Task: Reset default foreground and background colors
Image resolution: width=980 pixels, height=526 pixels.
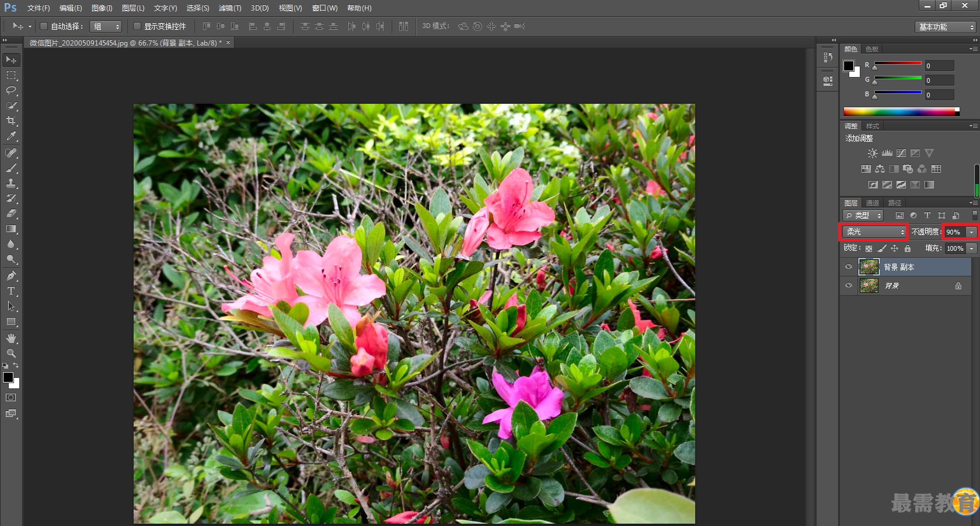Action: 5,366
